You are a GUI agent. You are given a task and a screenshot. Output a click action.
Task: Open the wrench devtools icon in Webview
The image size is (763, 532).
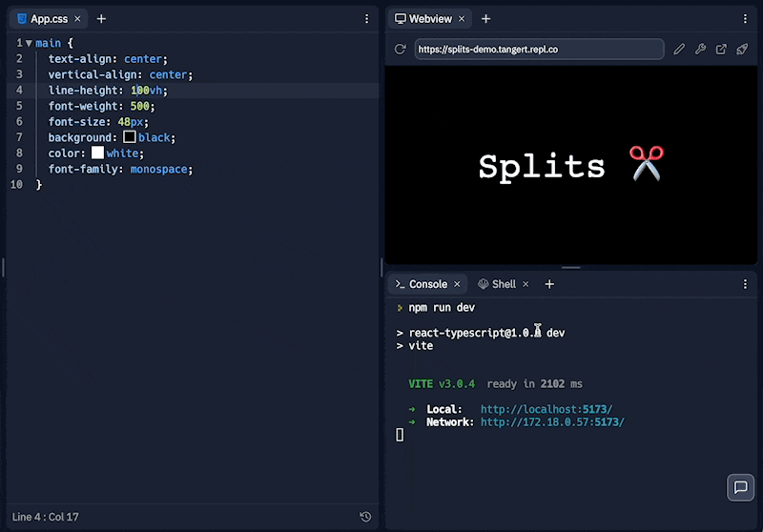point(700,50)
